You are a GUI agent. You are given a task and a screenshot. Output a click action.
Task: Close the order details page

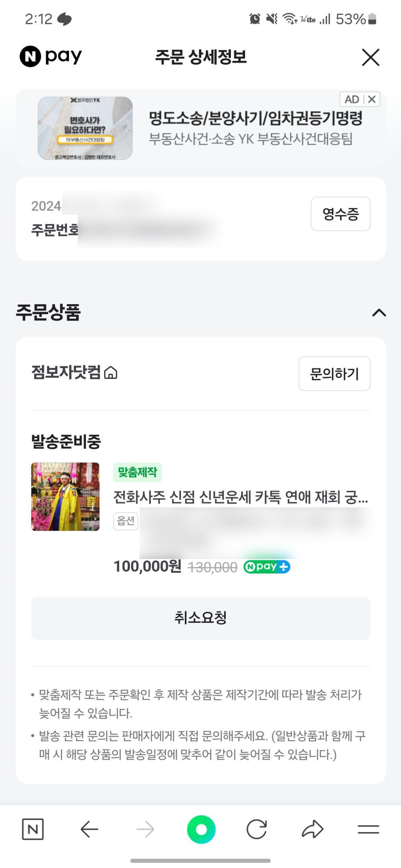coord(370,57)
